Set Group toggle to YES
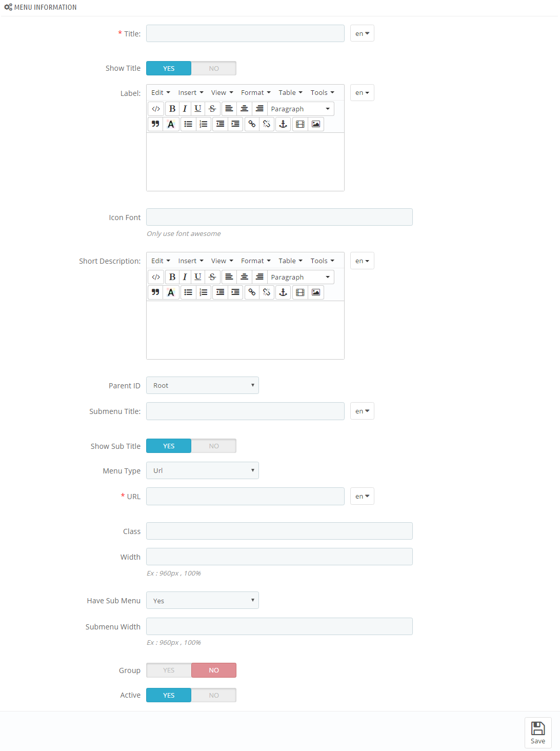Screen dimensions: 560x751 (x=169, y=670)
